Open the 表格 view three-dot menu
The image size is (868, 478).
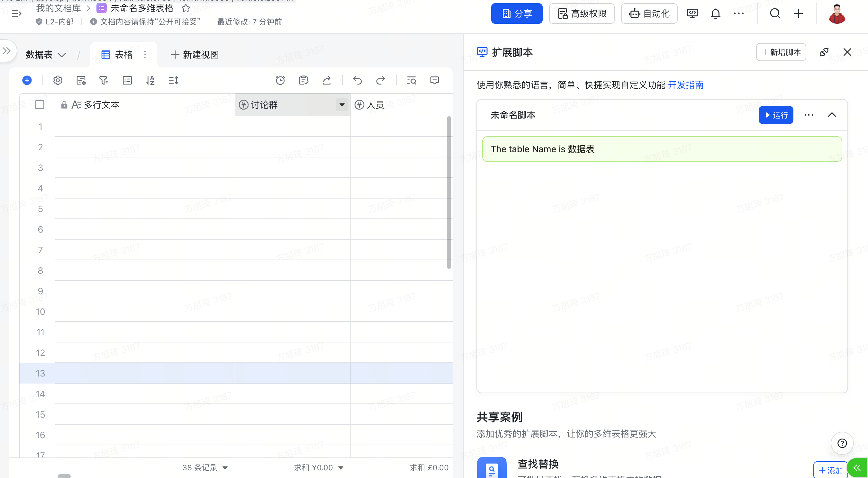tap(145, 55)
